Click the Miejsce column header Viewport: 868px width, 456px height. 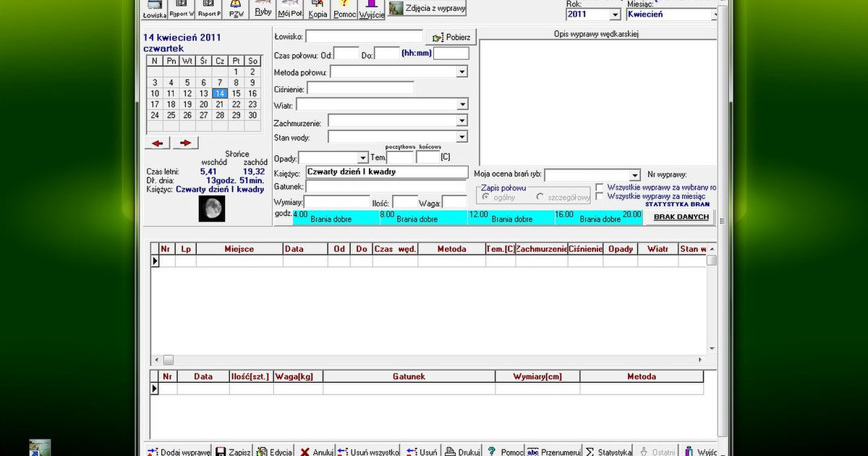pyautogui.click(x=239, y=249)
